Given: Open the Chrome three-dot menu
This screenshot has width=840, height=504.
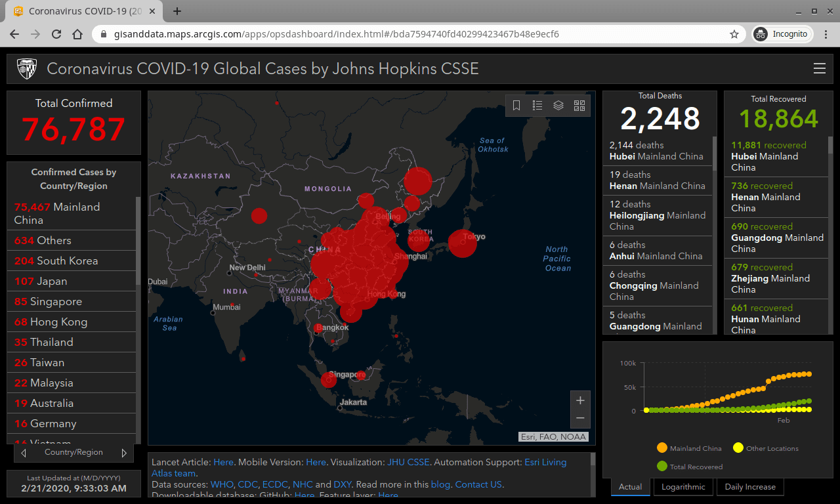Looking at the screenshot, I should (x=826, y=34).
